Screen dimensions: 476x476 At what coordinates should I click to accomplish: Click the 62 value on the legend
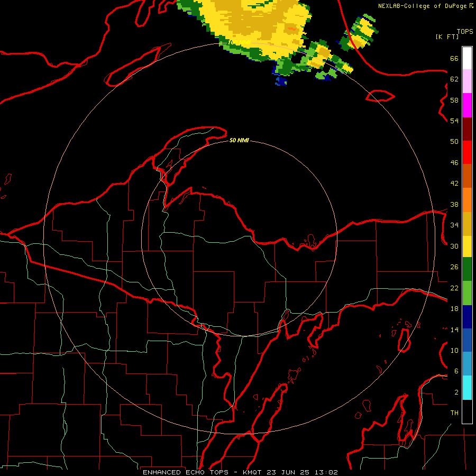tap(454, 79)
